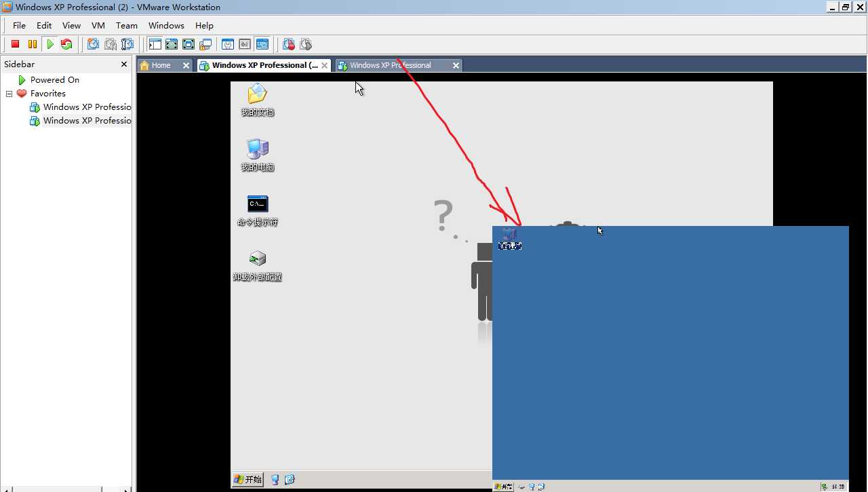Click the Reset virtual machine toolbar icon
Viewport: 868px width, 492px height.
pos(66,44)
